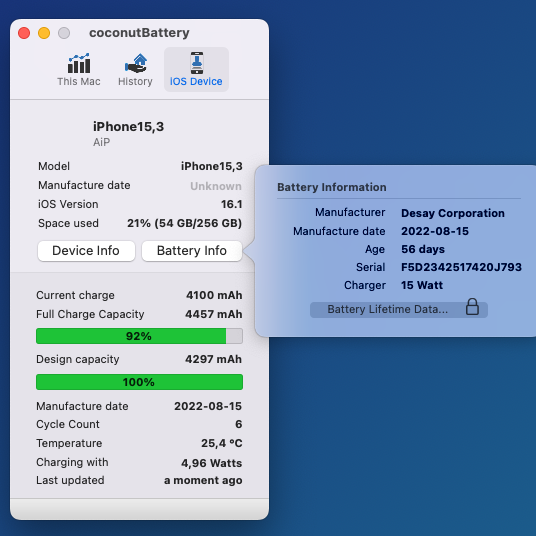Click the 4100 mAh current charge value
Image resolution: width=536 pixels, height=536 pixels.
[x=214, y=295]
